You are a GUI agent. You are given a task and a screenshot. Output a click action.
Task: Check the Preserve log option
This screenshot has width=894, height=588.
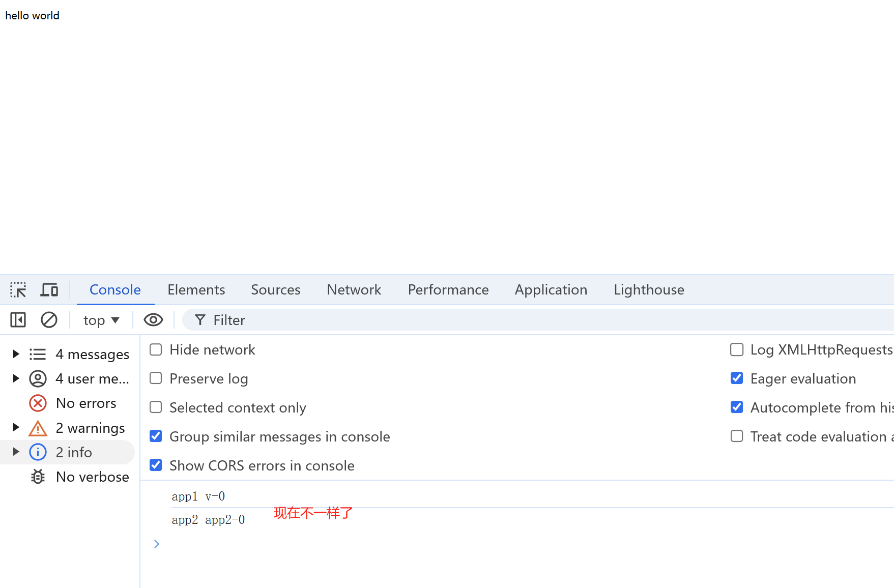coord(156,378)
